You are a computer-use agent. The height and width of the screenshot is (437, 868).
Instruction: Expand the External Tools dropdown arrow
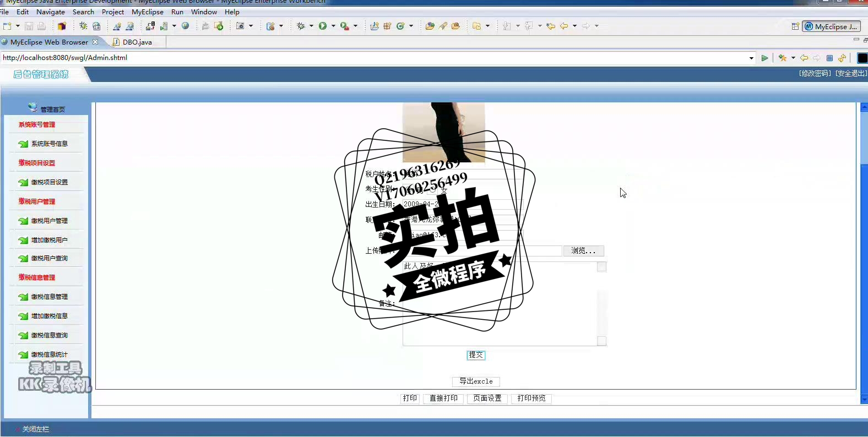pos(355,26)
